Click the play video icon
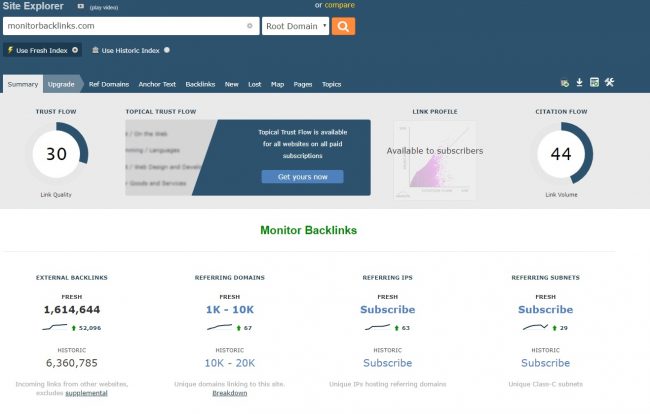 [x=81, y=5]
